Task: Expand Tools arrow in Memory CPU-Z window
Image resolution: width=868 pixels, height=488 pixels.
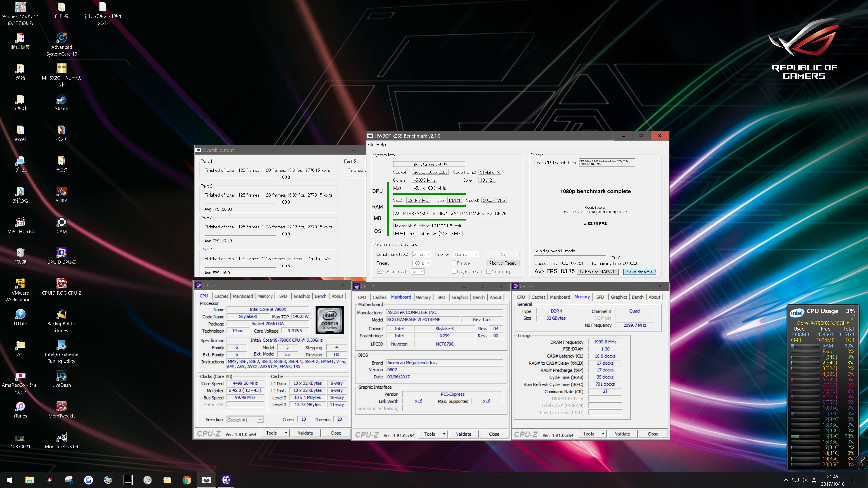Action: pyautogui.click(x=603, y=434)
